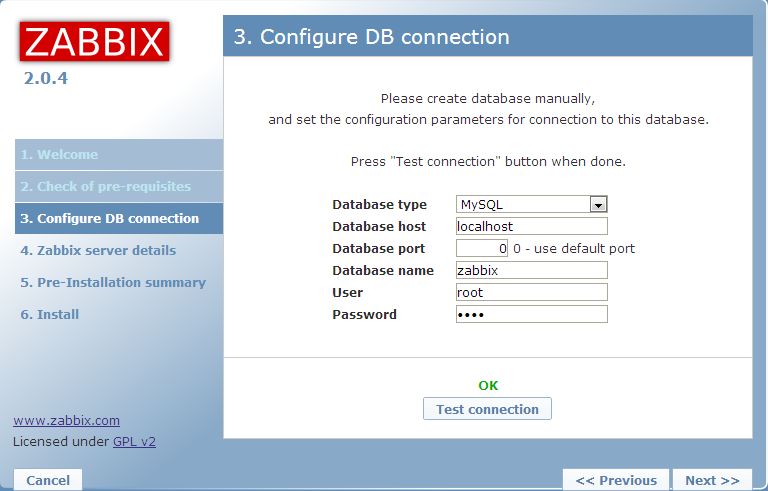Click the Database name field containing zabbix
Viewport: 768px width, 491px height.
coord(531,270)
